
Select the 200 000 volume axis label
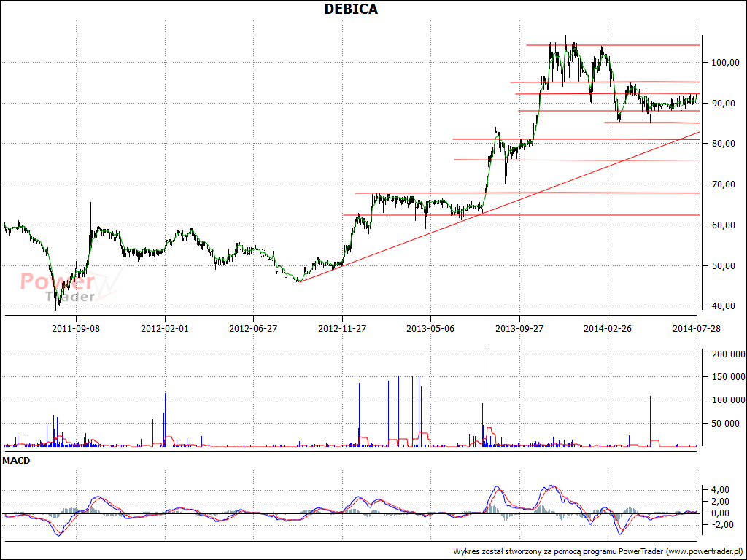[729, 354]
